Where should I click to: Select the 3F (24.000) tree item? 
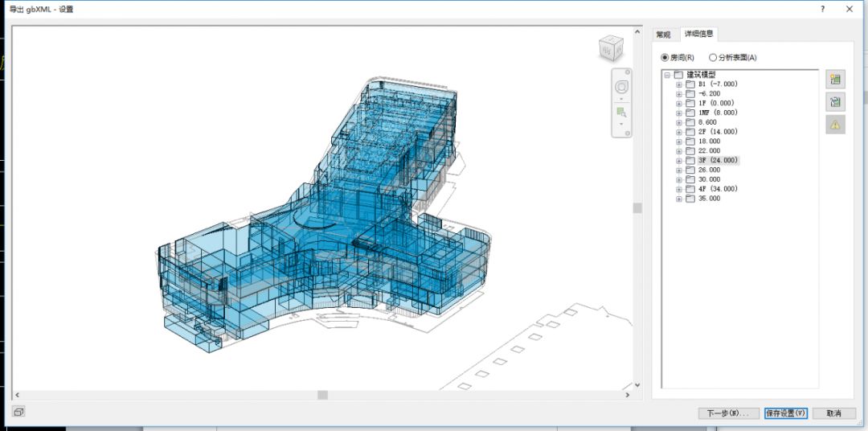click(717, 161)
